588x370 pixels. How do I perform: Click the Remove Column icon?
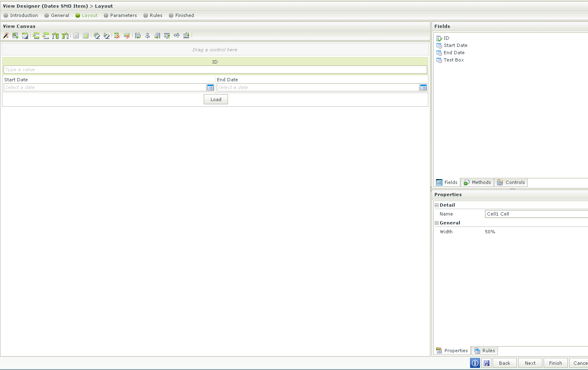pos(117,36)
